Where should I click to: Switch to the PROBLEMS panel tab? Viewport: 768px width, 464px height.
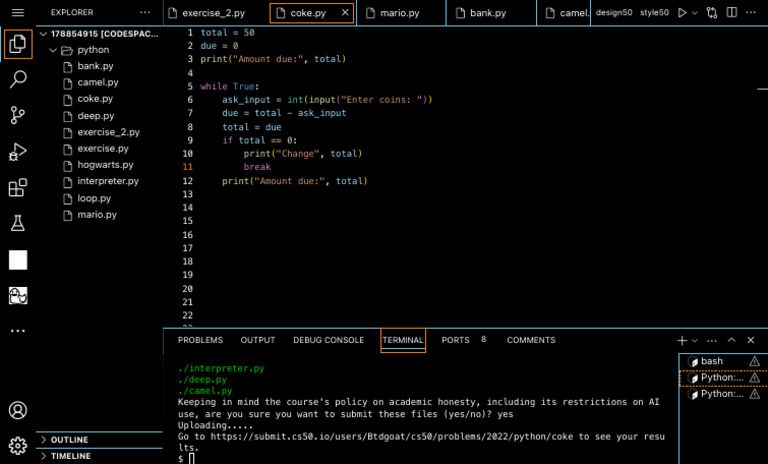coord(200,340)
